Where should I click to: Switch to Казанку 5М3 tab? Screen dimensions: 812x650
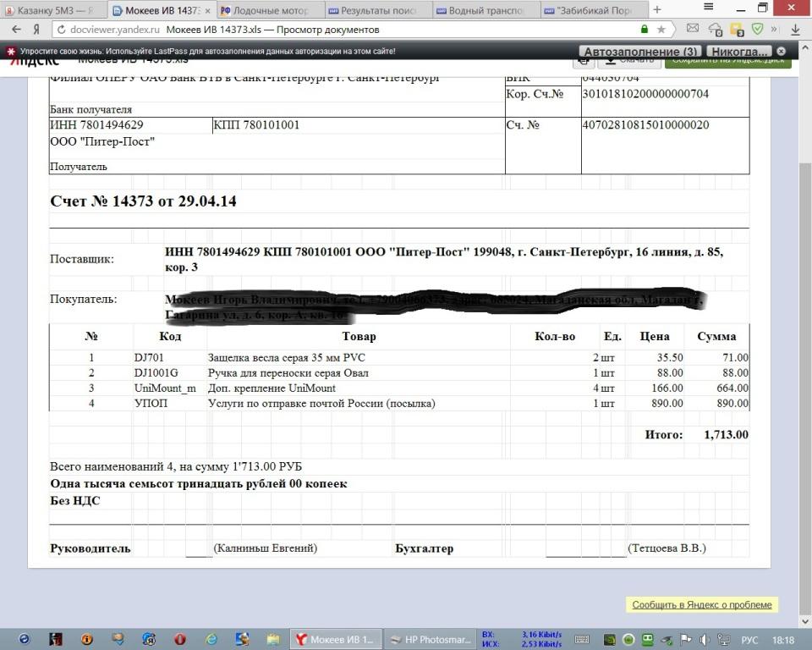(x=55, y=10)
